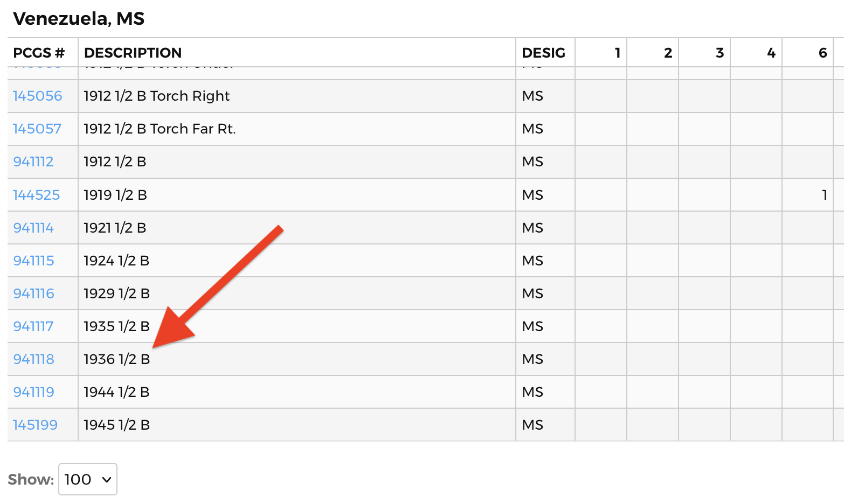Open PCGS number 145056 link

38,96
